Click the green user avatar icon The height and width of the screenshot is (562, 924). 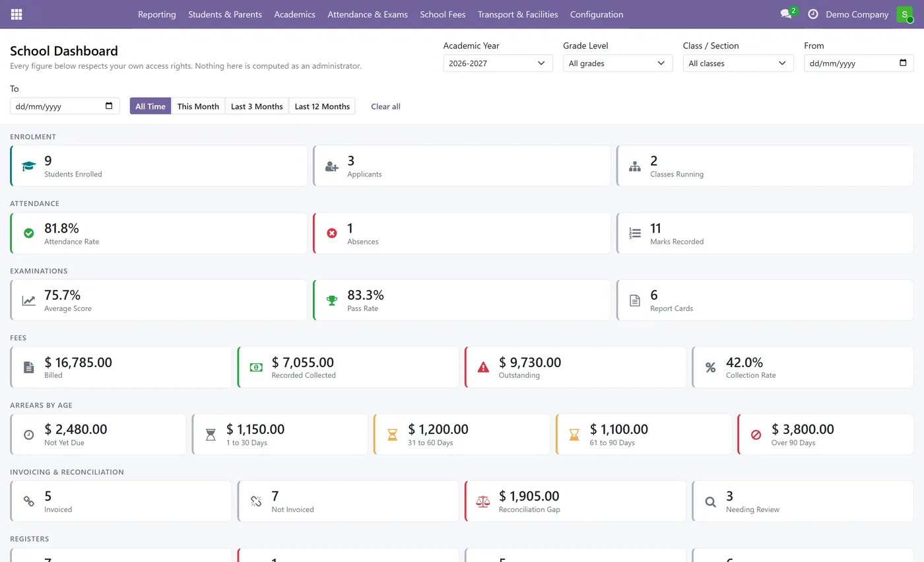(904, 15)
